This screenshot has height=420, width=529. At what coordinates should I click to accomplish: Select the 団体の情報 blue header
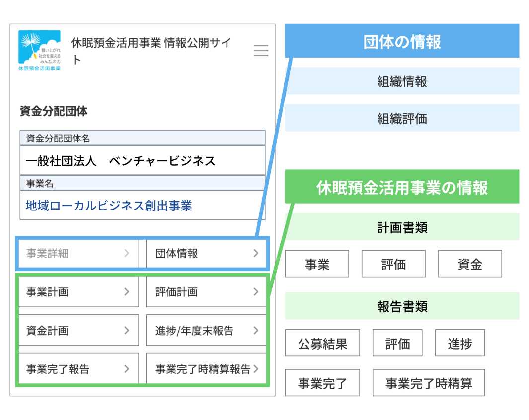point(401,41)
